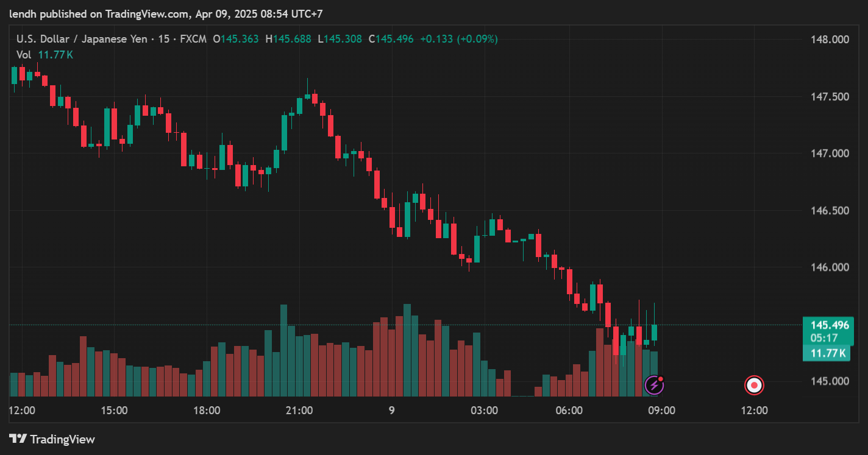Click the 21:00 time axis label
The width and height of the screenshot is (868, 455).
(x=299, y=411)
